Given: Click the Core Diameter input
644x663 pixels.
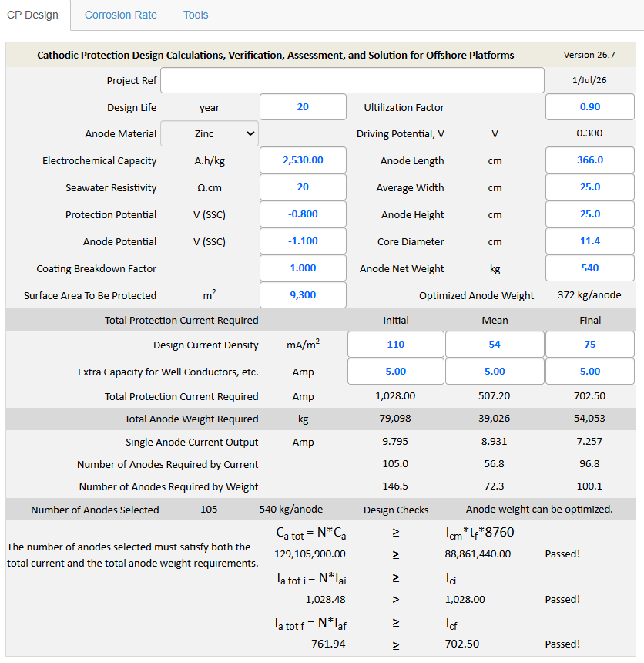Looking at the screenshot, I should pyautogui.click(x=590, y=241).
